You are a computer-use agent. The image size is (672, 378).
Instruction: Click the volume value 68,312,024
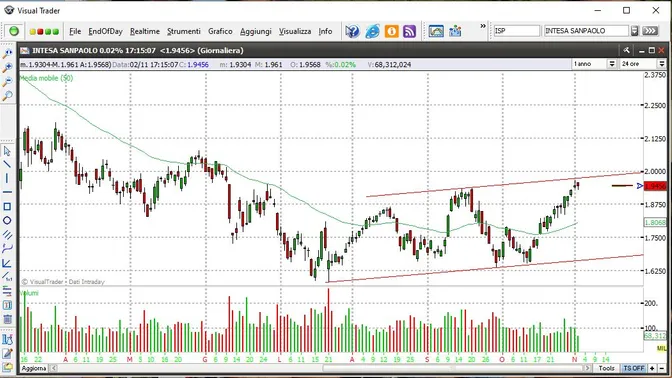coord(392,65)
